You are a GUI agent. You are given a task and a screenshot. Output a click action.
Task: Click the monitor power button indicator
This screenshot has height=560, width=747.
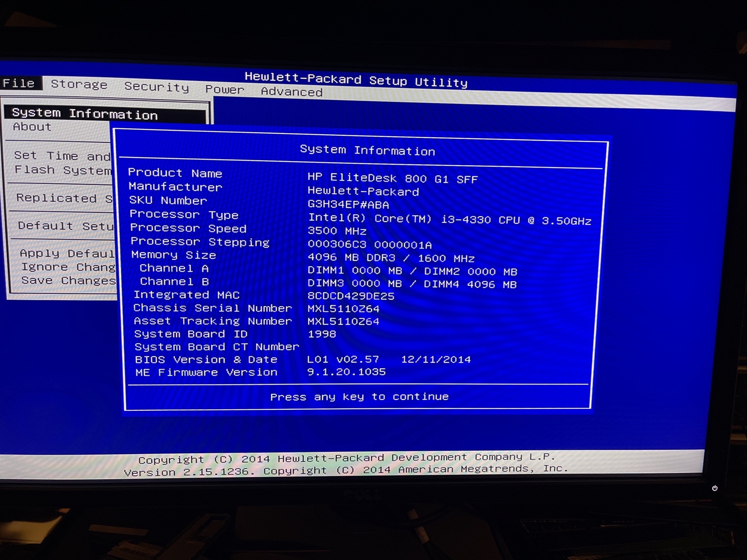point(715,488)
